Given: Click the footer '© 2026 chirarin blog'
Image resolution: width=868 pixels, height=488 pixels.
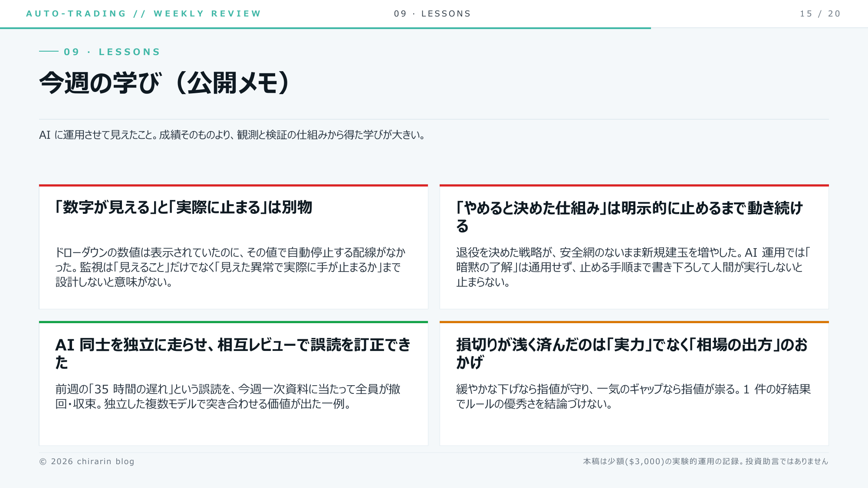Looking at the screenshot, I should tap(87, 462).
